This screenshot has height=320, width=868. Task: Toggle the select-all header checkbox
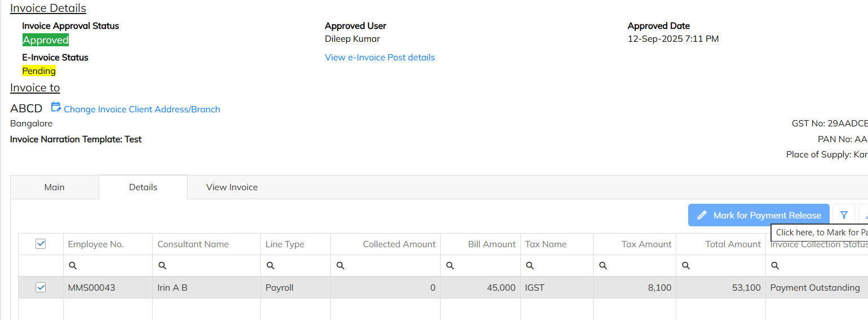tap(41, 244)
